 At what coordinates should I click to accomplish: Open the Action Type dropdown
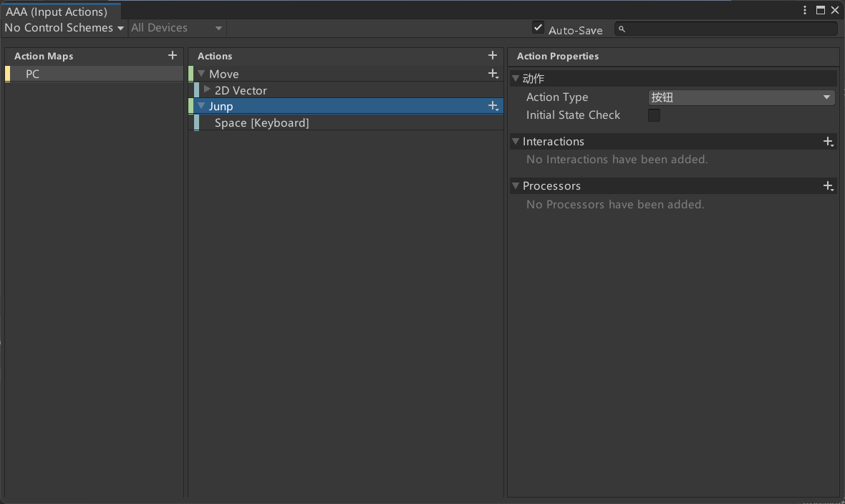tap(742, 97)
